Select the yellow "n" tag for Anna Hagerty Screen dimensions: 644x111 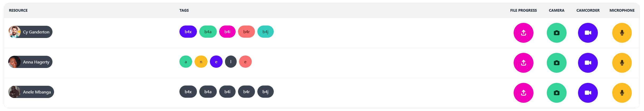click(201, 62)
